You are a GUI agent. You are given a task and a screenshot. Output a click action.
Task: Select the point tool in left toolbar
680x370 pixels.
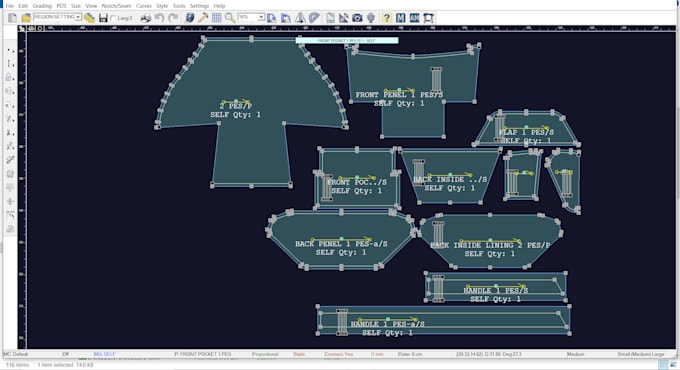(10, 50)
